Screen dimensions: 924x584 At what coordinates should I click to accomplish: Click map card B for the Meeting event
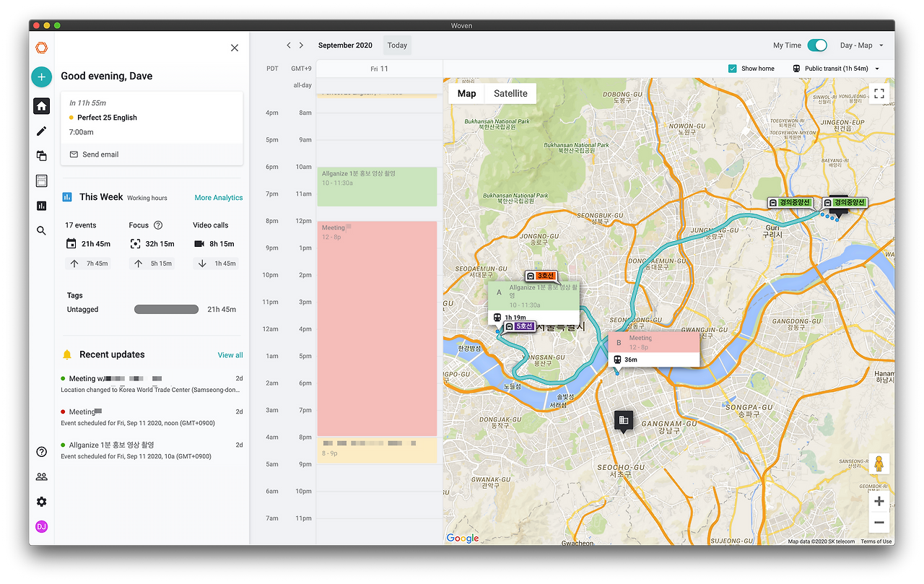[653, 349]
